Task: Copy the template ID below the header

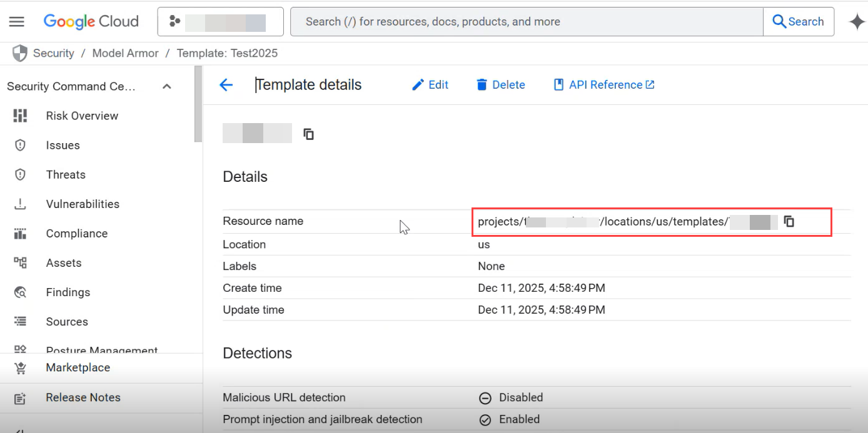Action: (x=308, y=134)
